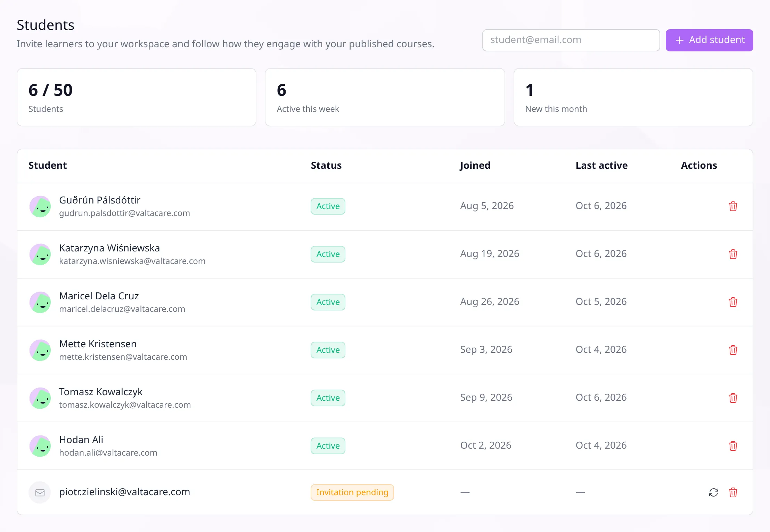
Task: Resend invitation to piotr.zielinski with refresh icon
Action: (x=713, y=492)
